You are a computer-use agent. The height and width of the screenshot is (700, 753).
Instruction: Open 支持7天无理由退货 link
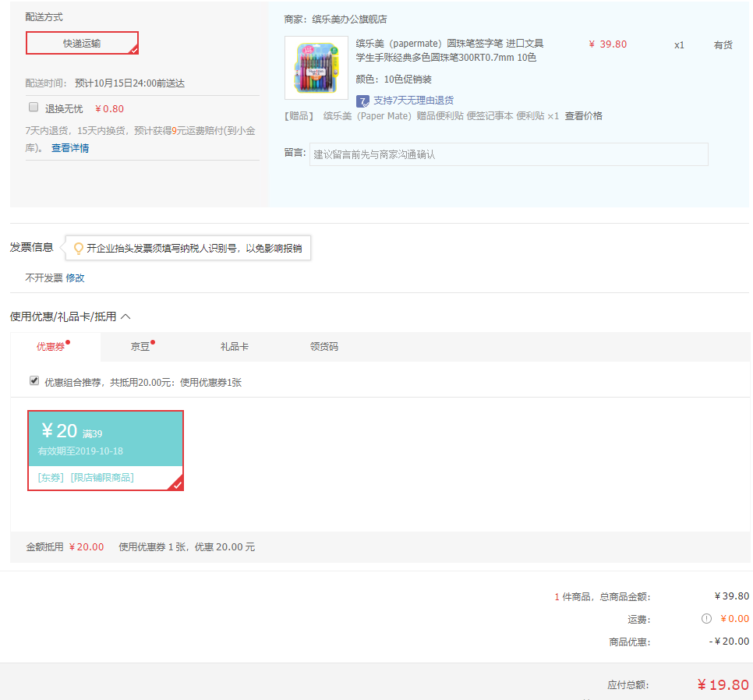[x=413, y=101]
